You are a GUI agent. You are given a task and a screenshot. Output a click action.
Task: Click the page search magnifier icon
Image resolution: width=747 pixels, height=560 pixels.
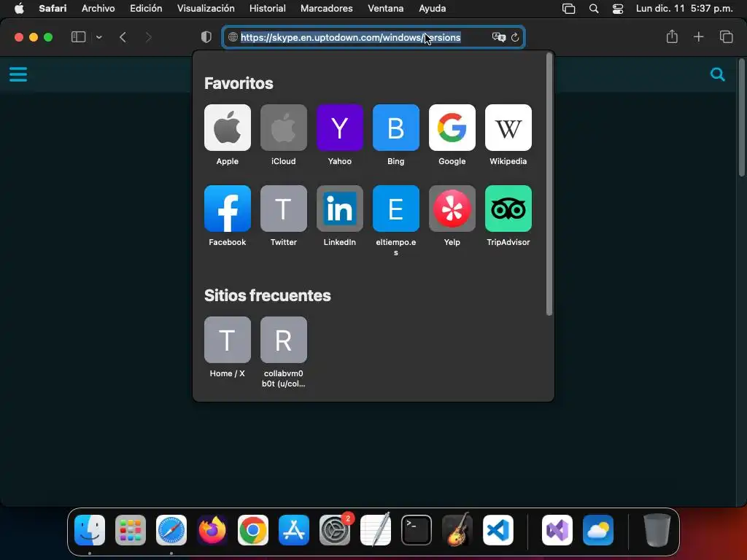coord(718,74)
